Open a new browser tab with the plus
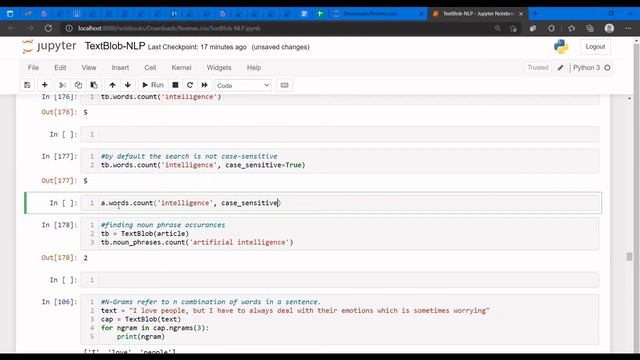Image resolution: width=640 pixels, height=360 pixels. 535,13
